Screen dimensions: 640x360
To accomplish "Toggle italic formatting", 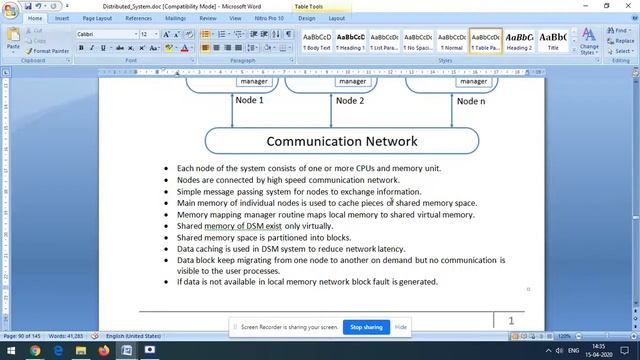I will 92,48.
